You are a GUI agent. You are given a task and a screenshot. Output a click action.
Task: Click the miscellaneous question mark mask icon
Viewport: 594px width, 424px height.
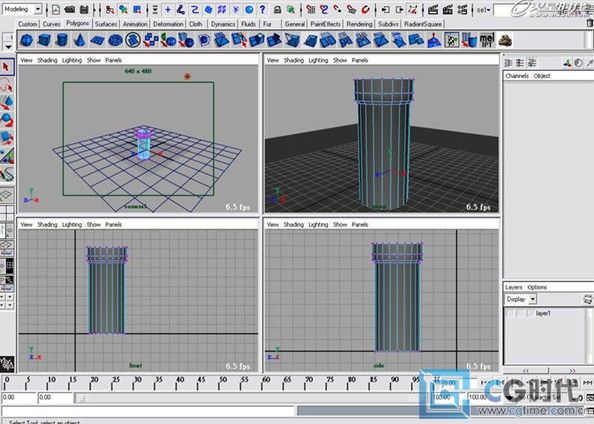pos(263,9)
